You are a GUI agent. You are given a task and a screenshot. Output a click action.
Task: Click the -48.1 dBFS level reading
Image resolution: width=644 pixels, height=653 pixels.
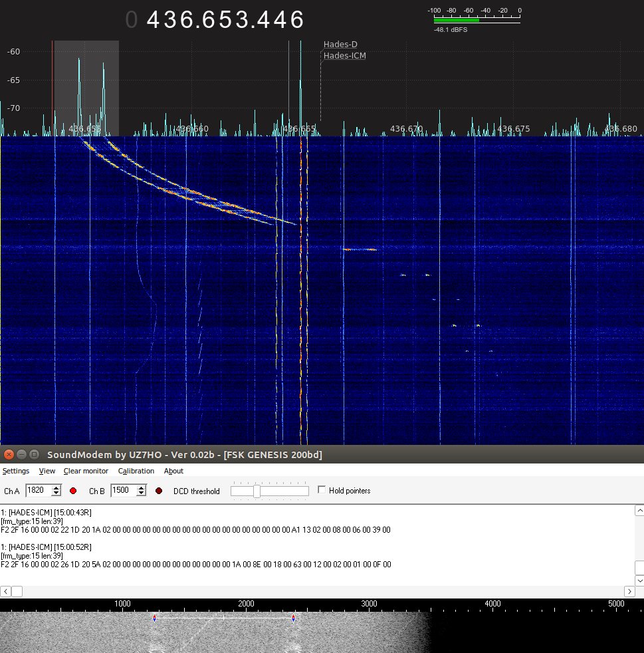[x=451, y=29]
